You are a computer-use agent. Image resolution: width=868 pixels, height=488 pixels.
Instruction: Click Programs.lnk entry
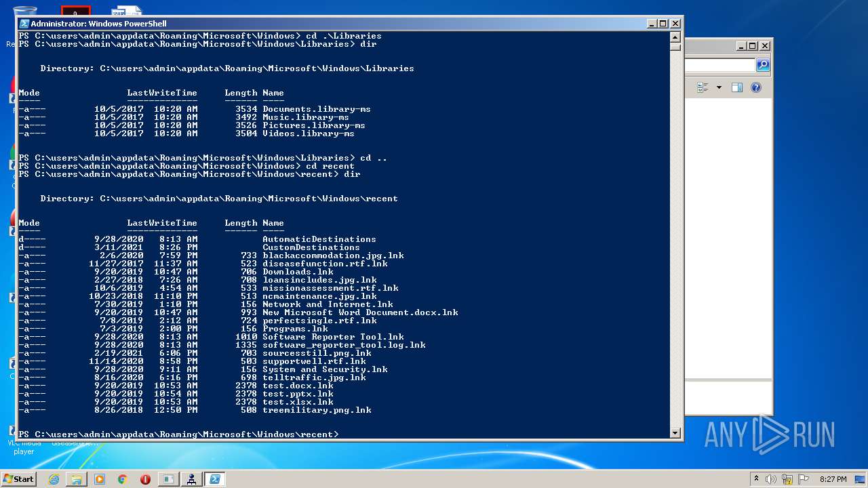[295, 329]
